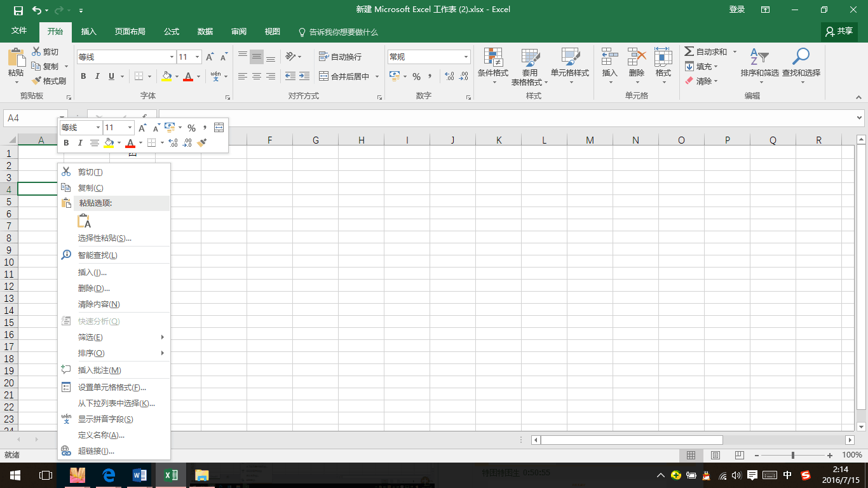Apply ribbon yellow fill color bucket

166,76
